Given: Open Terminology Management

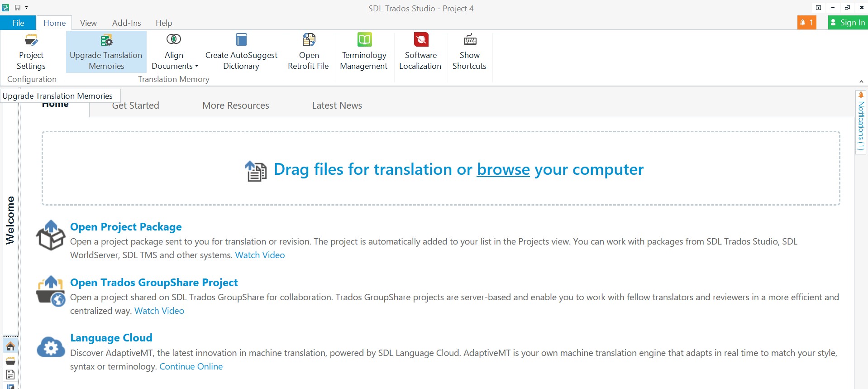Looking at the screenshot, I should click(364, 52).
